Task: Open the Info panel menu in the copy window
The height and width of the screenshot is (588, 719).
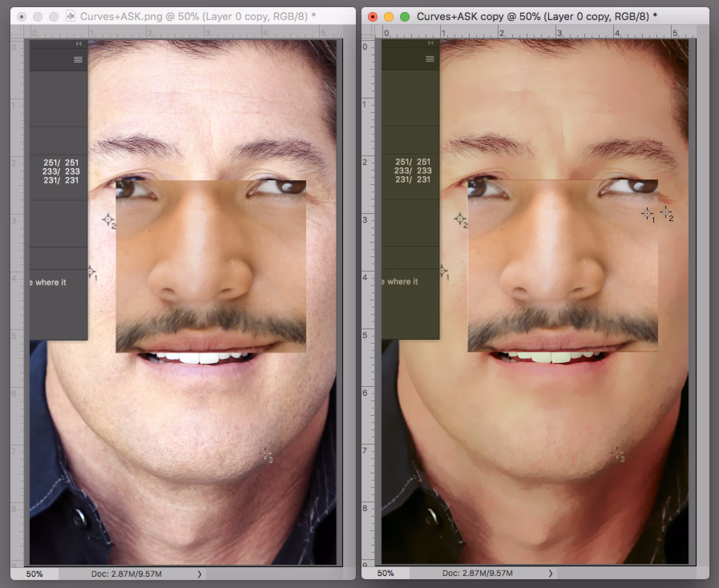Action: pyautogui.click(x=429, y=59)
